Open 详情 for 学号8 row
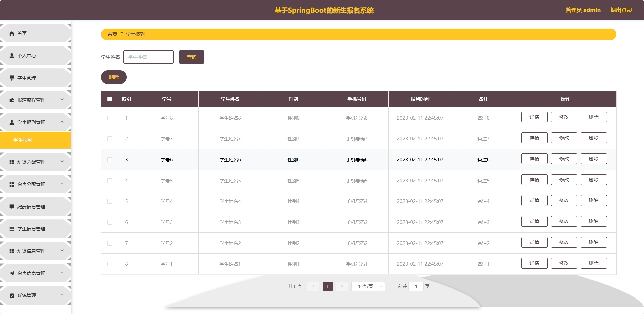The image size is (644, 314). point(535,117)
